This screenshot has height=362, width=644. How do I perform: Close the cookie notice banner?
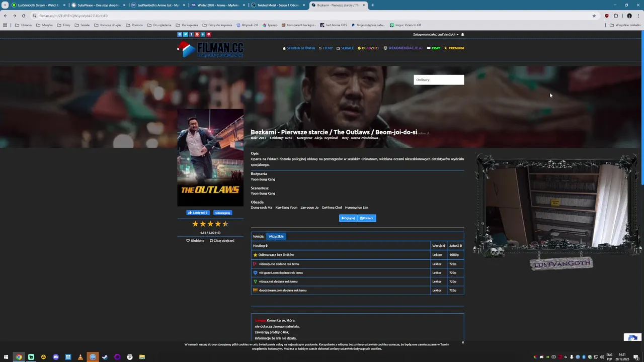pyautogui.click(x=463, y=342)
